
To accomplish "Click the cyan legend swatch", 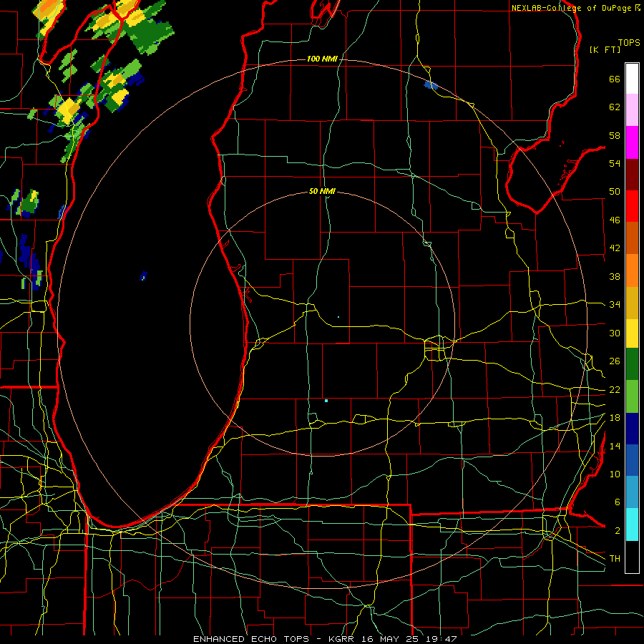I will (632, 525).
